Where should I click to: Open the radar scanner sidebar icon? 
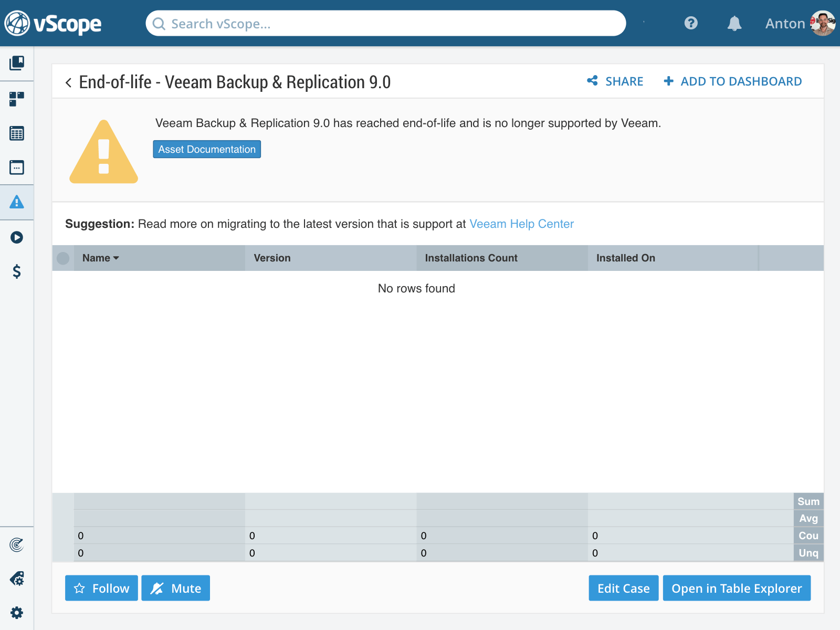tap(17, 545)
